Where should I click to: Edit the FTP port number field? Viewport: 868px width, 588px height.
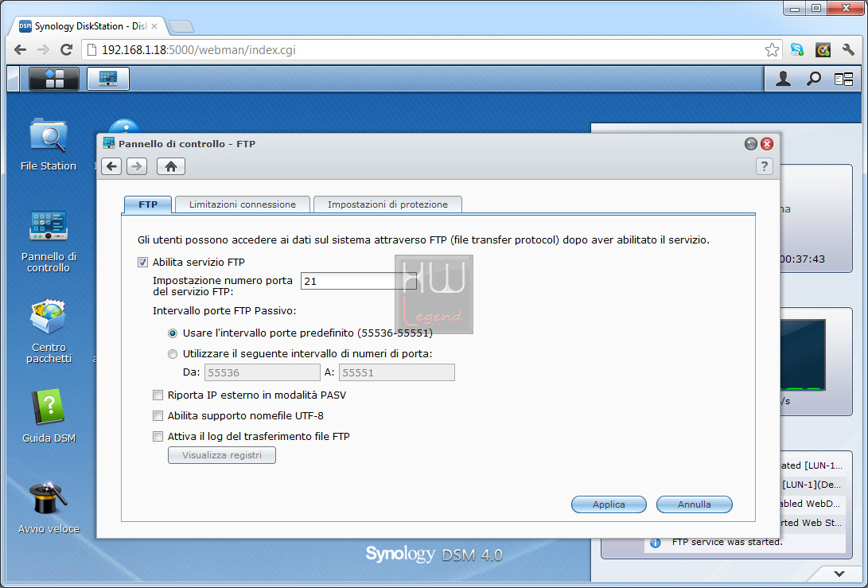359,281
